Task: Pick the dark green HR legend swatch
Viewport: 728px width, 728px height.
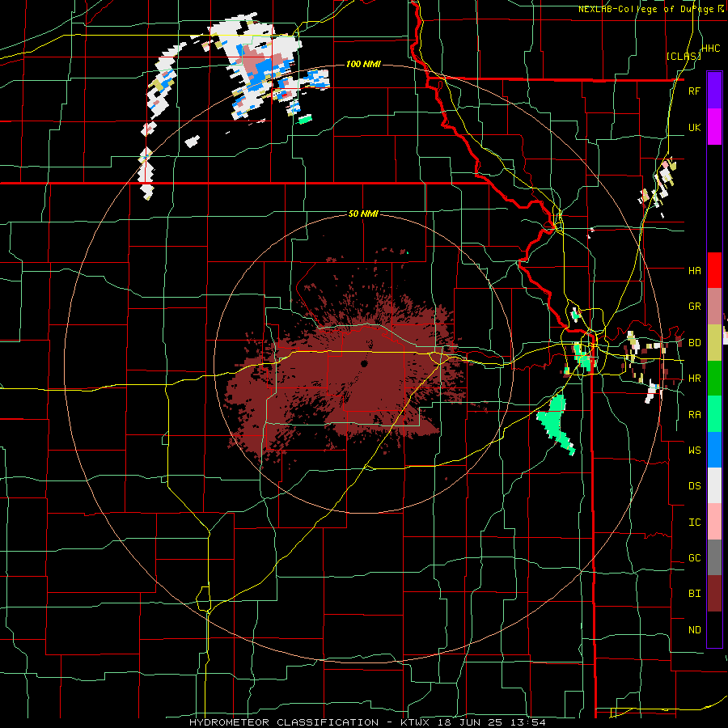Action: tap(714, 379)
